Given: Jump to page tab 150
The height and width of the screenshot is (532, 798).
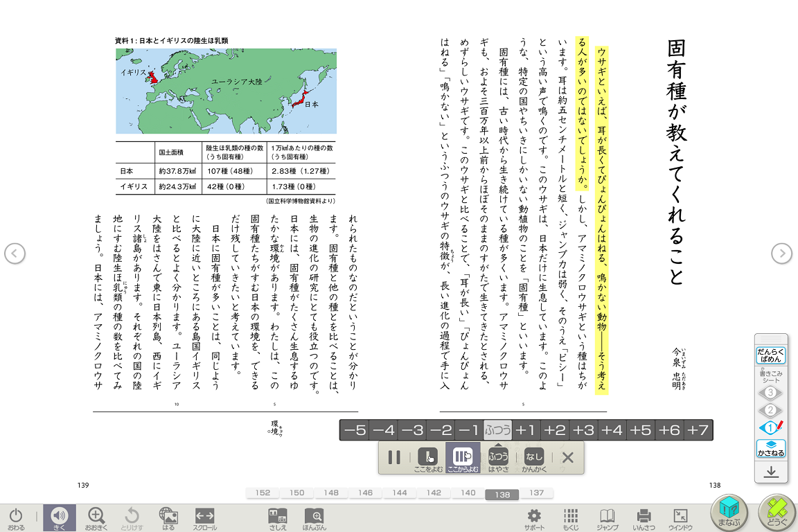Looking at the screenshot, I should click(296, 493).
